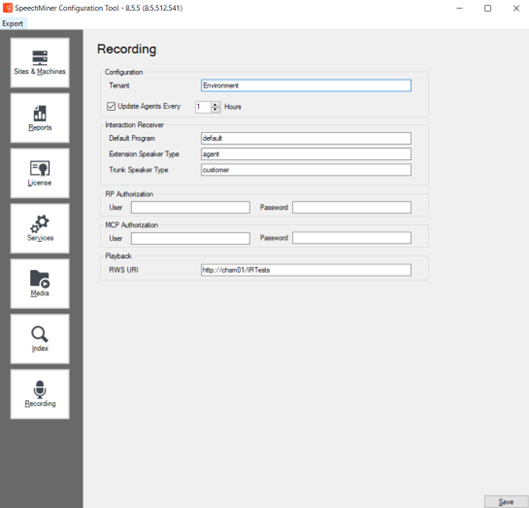The height and width of the screenshot is (508, 529).
Task: Click the Default Program text field
Action: (x=306, y=138)
